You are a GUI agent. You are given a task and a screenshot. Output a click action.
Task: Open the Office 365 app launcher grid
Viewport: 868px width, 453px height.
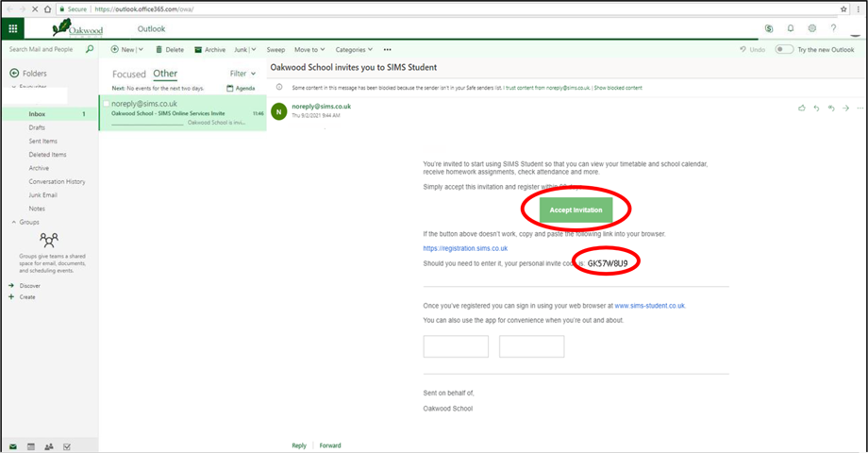12,28
